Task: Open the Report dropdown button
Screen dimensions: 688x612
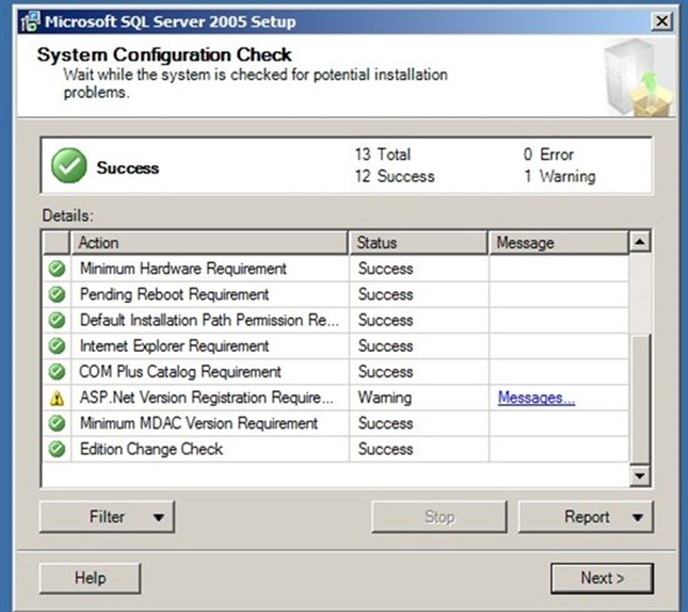Action: 586,517
